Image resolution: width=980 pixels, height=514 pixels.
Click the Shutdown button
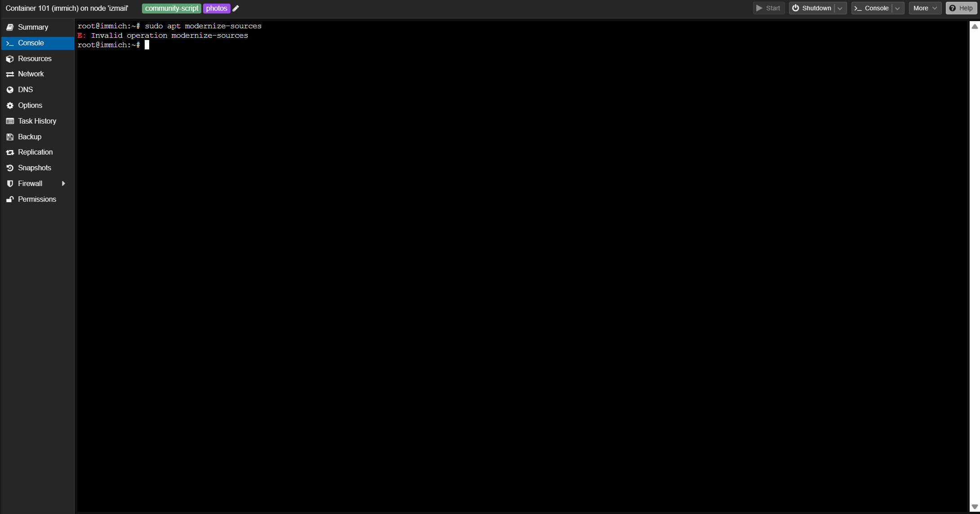[811, 9]
